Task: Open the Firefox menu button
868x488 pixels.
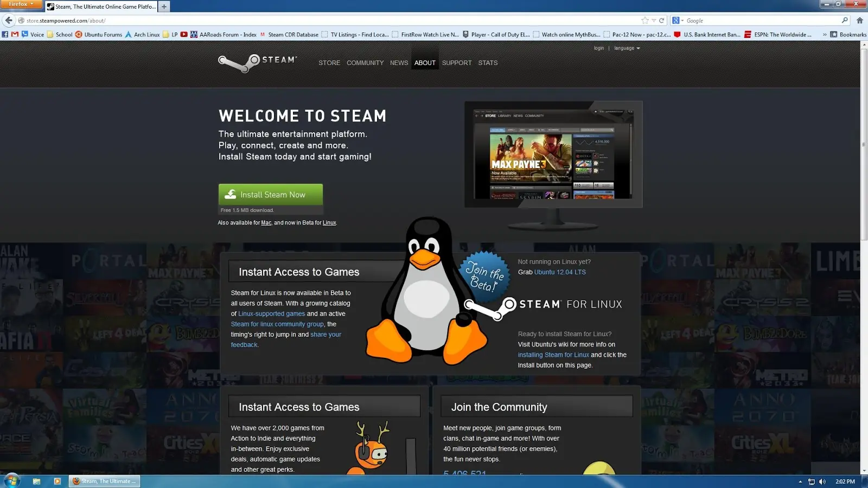Action: (21, 4)
